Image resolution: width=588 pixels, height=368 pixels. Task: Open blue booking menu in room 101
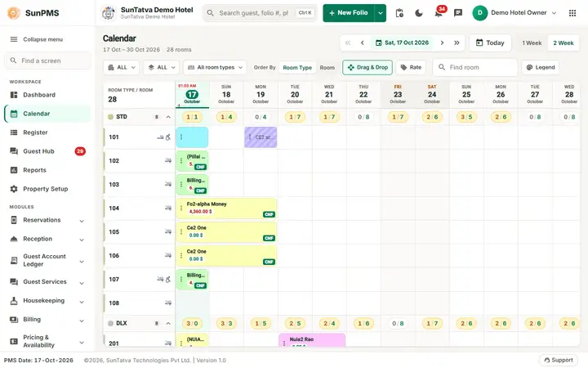(181, 137)
